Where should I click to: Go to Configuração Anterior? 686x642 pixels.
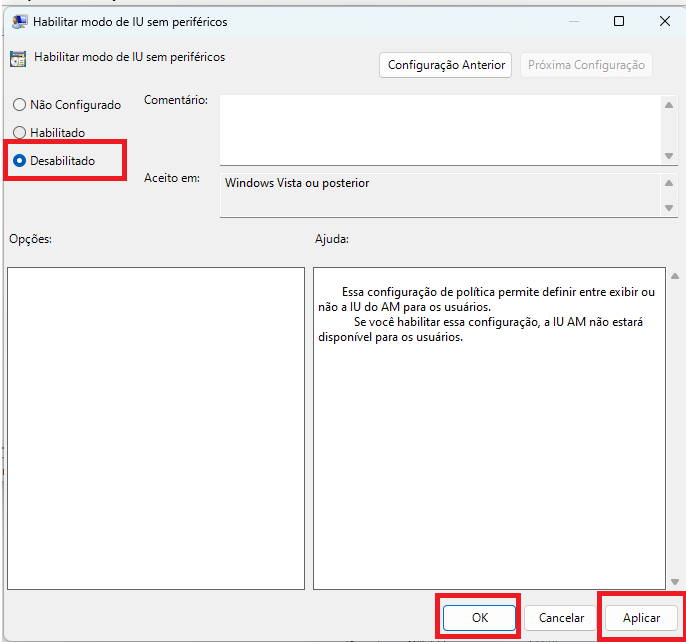pos(446,65)
